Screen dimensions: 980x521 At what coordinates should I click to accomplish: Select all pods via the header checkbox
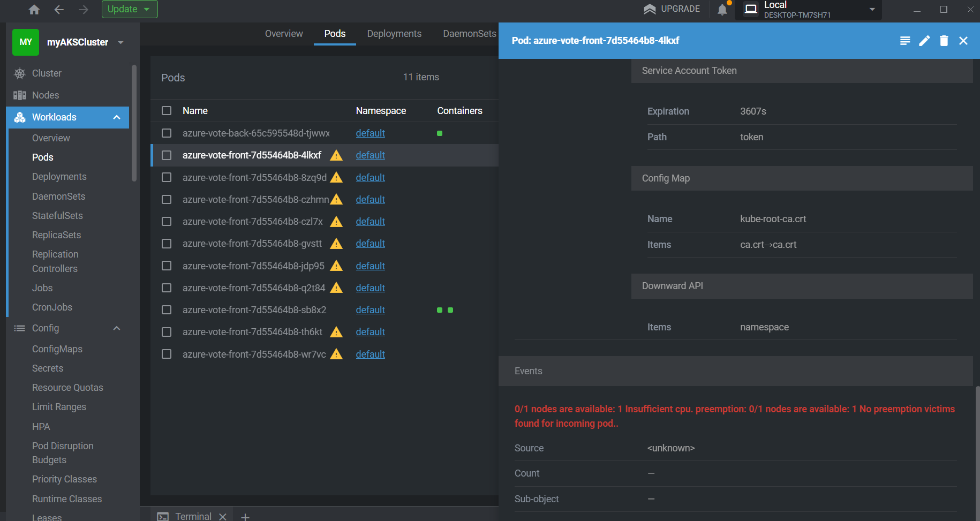167,110
